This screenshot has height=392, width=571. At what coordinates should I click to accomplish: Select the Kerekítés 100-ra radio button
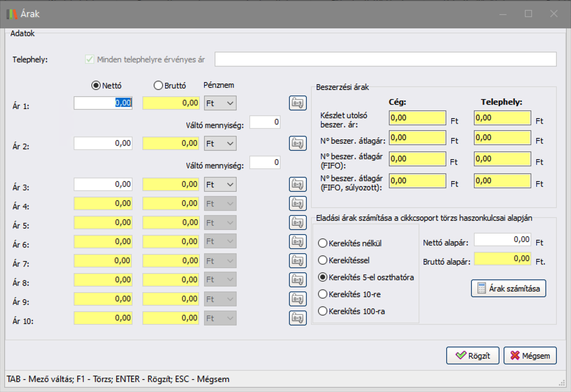click(324, 311)
